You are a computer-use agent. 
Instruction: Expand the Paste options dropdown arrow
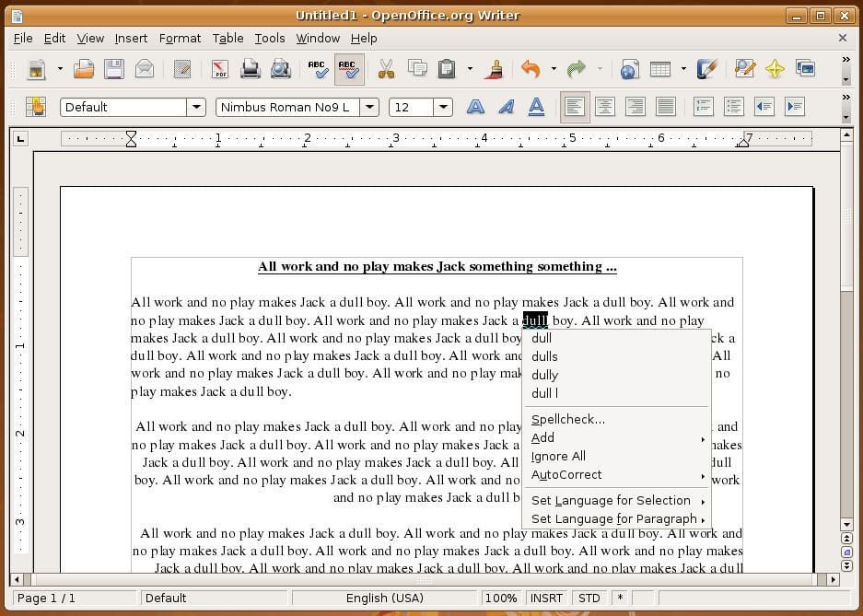click(x=470, y=69)
